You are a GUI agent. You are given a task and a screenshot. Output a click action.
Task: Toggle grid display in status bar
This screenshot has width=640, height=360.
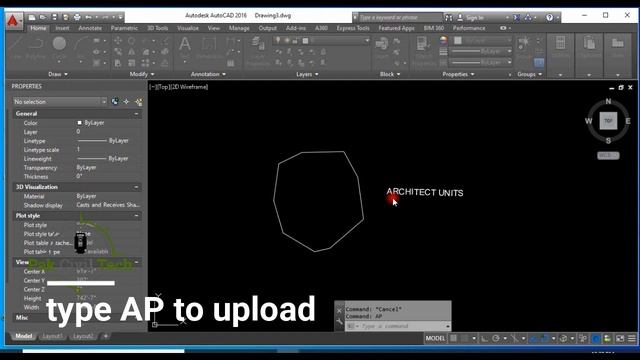[453, 338]
